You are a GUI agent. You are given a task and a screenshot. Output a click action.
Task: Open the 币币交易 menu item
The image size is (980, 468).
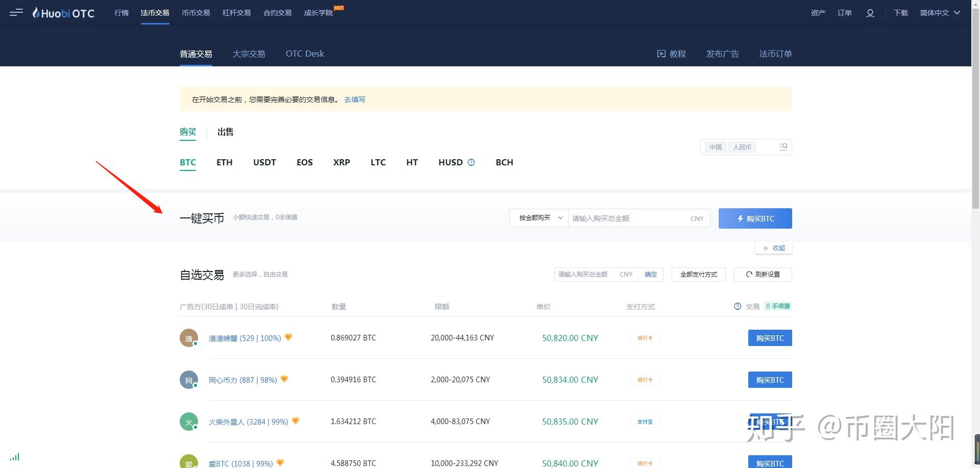coord(196,13)
